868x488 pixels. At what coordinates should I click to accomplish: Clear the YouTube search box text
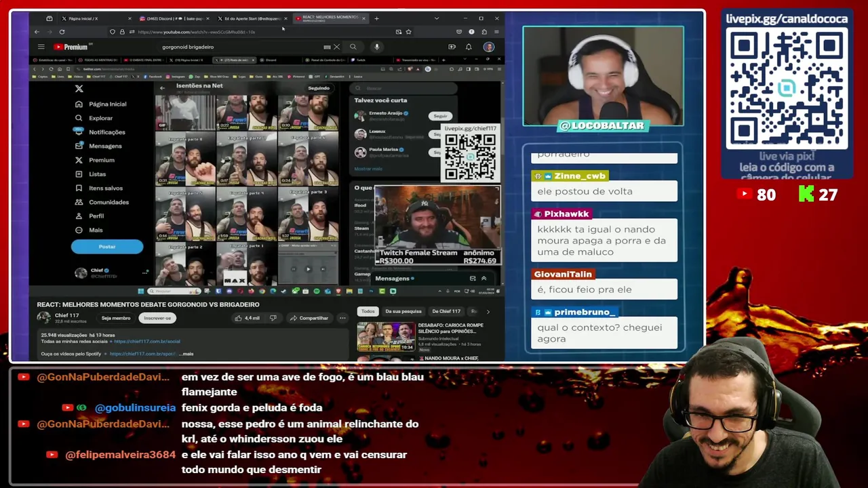336,47
